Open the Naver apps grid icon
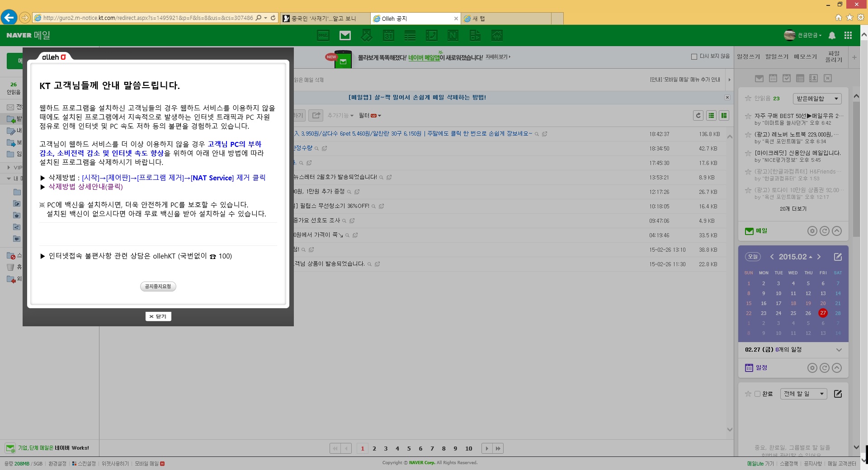The image size is (868, 470). coord(848,35)
